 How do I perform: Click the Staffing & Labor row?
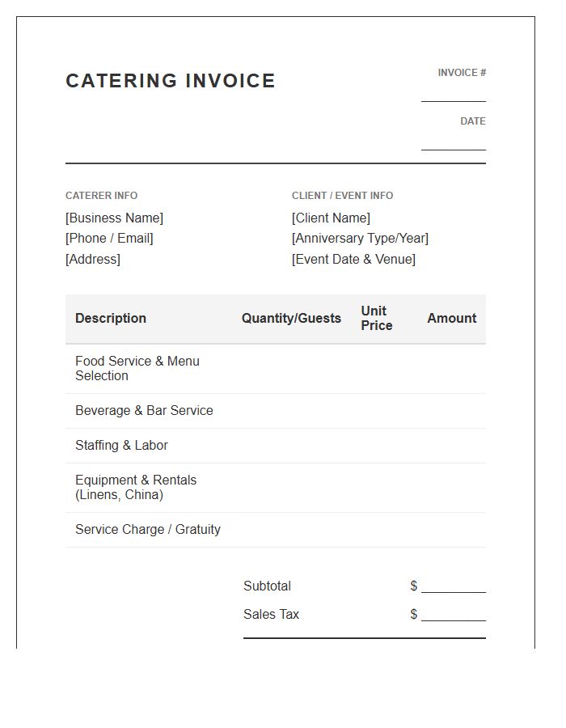click(x=276, y=446)
